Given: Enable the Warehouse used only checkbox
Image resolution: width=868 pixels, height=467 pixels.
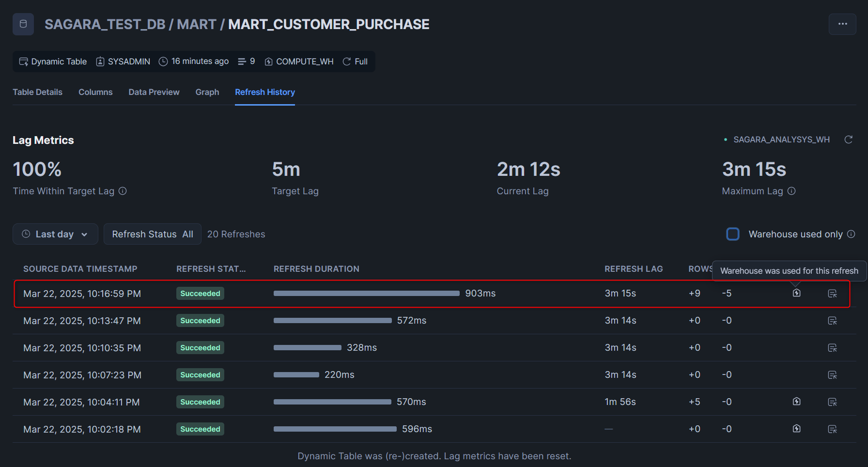Looking at the screenshot, I should coord(733,234).
